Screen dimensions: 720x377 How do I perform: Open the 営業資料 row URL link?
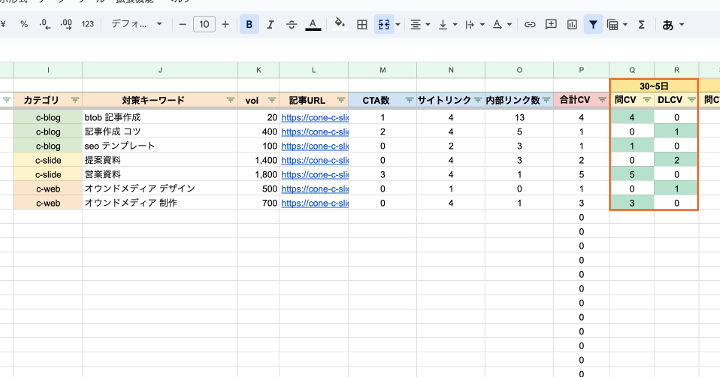tap(315, 174)
